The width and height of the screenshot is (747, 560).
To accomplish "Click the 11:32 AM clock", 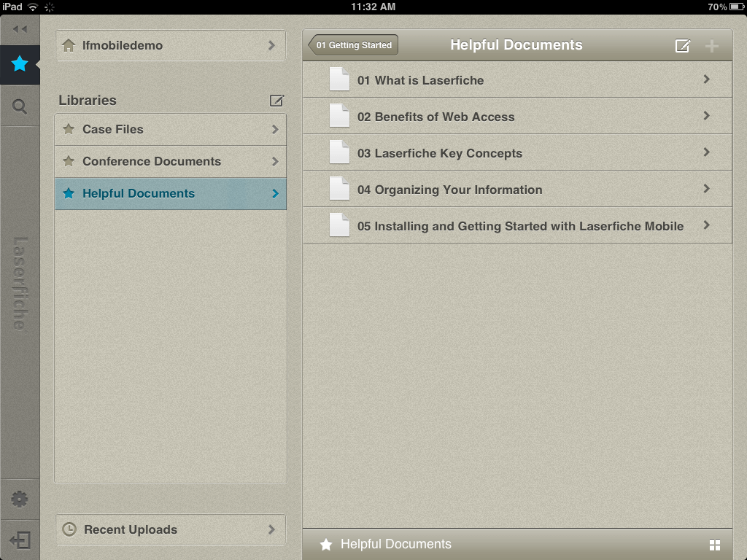I will coord(373,7).
